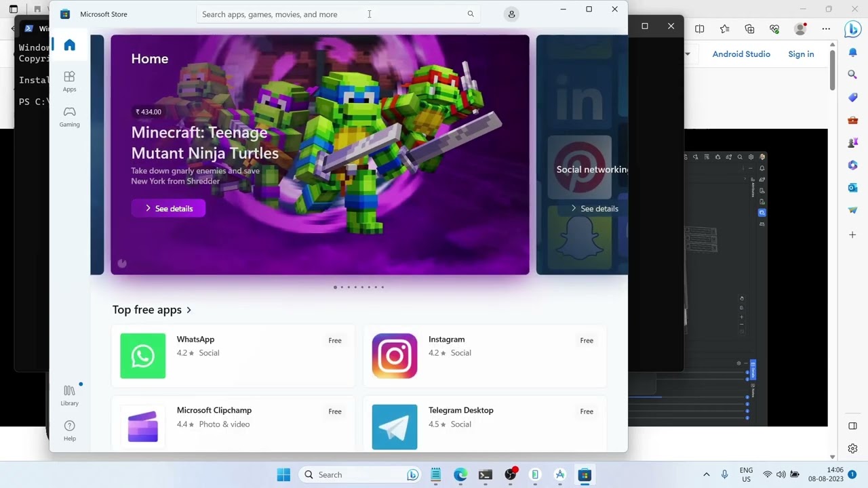Viewport: 868px width, 488px height.
Task: Open the Edge sidebar Games icon
Action: click(853, 143)
